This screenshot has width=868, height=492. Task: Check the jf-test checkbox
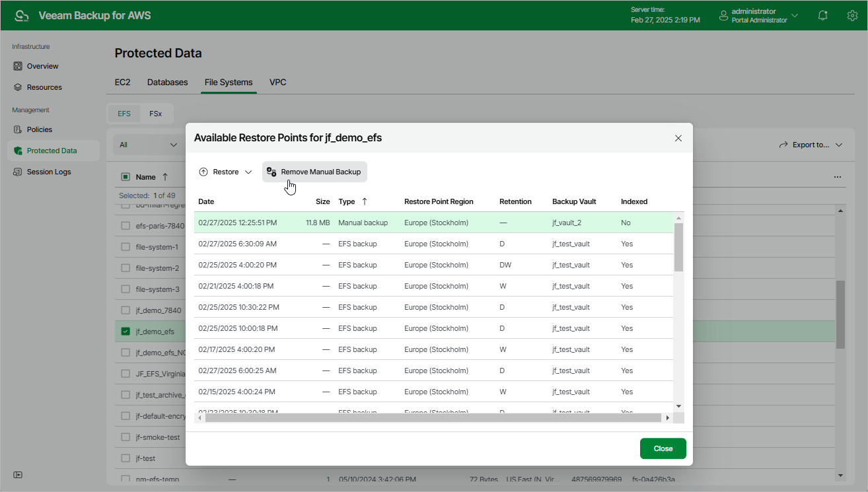[x=126, y=458]
